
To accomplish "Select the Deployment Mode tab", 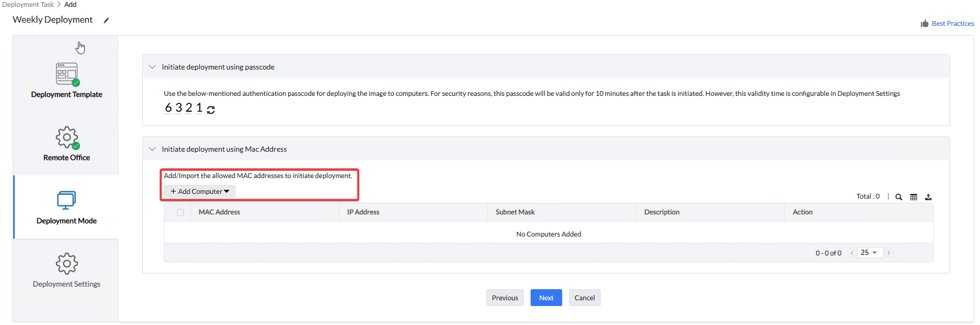I will point(66,207).
